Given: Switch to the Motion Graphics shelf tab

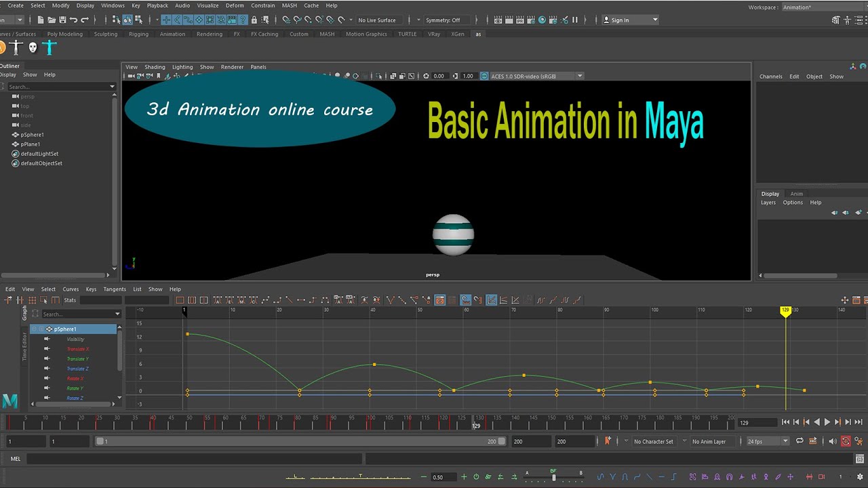Looking at the screenshot, I should click(366, 34).
